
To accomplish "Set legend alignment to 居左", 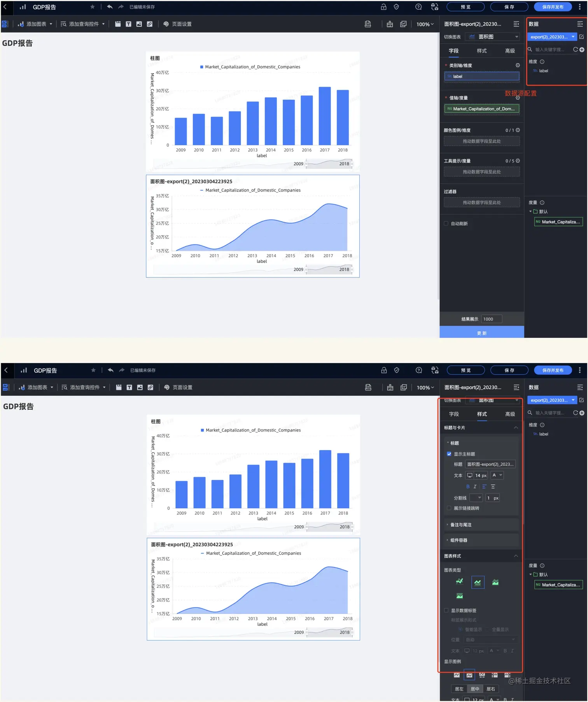I will [x=459, y=689].
